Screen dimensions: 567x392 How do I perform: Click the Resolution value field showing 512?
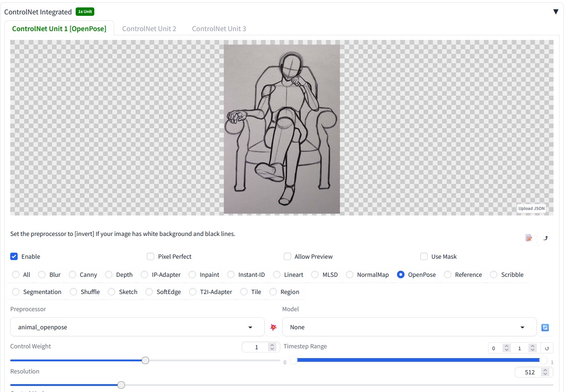point(534,372)
